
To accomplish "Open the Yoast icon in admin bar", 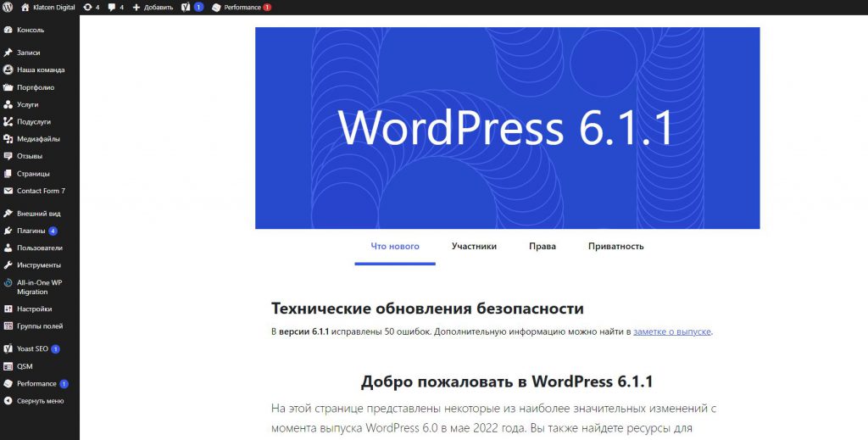I will (186, 7).
